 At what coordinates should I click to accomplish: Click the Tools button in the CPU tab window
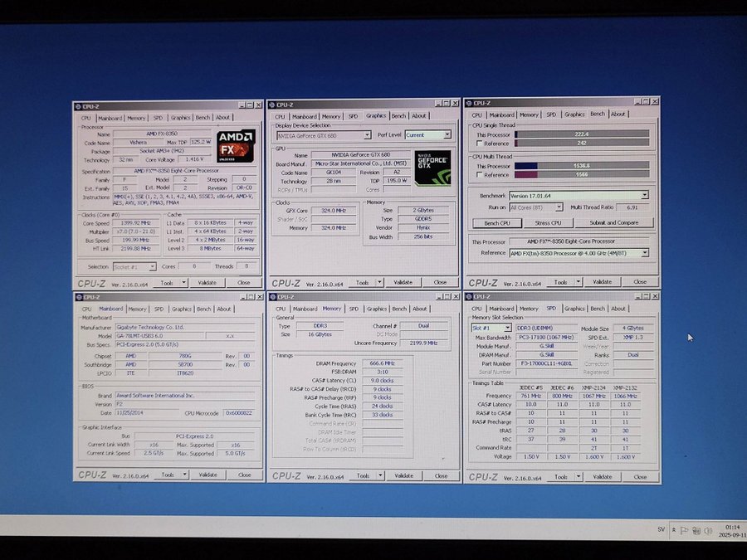coord(167,283)
